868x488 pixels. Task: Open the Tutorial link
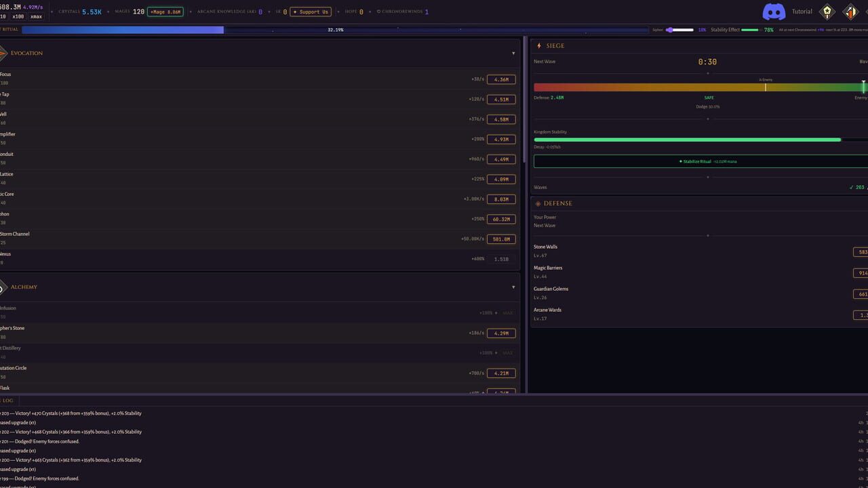click(802, 12)
